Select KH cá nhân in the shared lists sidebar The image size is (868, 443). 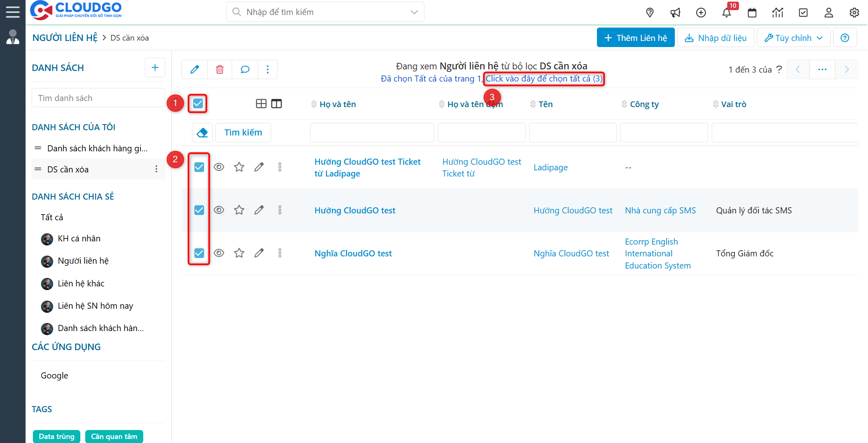tap(79, 239)
